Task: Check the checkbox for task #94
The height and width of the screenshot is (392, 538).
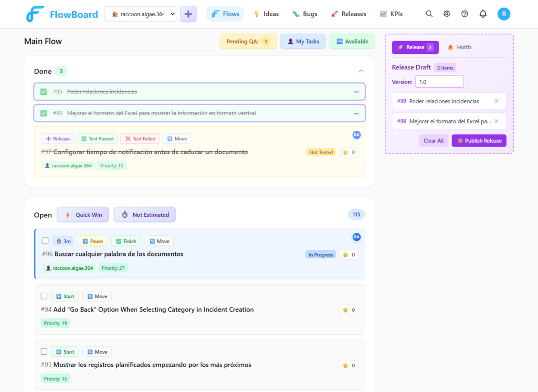Action: pyautogui.click(x=44, y=296)
